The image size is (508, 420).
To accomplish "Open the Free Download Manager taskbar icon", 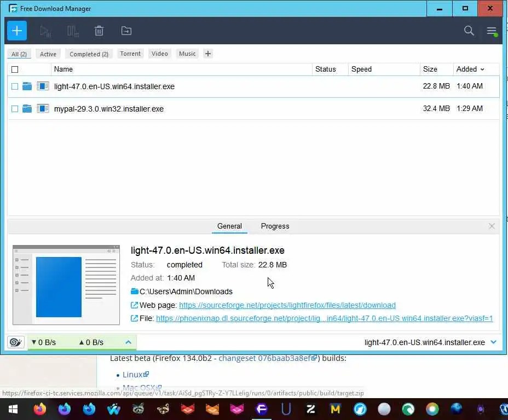I will coord(262,409).
